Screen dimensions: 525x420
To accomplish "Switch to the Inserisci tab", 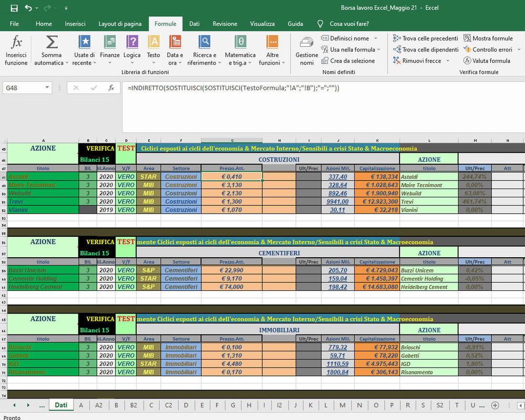I will [75, 24].
